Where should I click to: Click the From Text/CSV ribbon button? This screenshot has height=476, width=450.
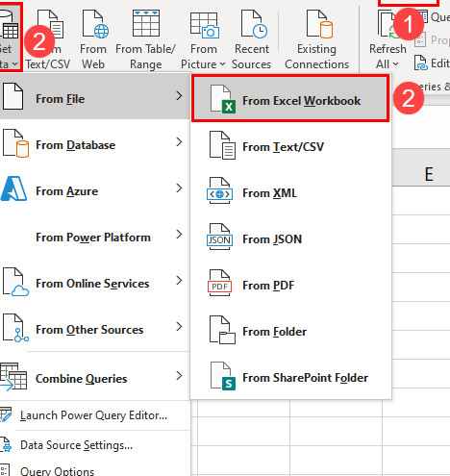click(x=48, y=38)
